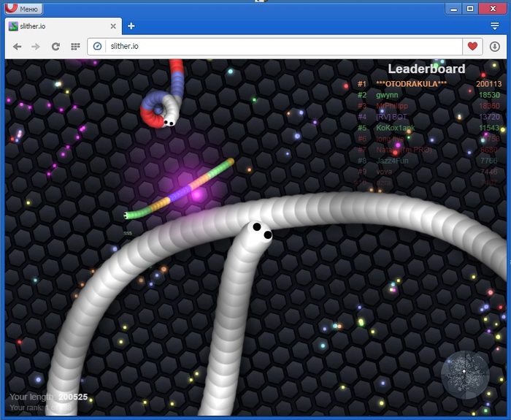The width and height of the screenshot is (511, 420).
Task: Click leaderboard entry KoKox1apk
Action: point(396,128)
